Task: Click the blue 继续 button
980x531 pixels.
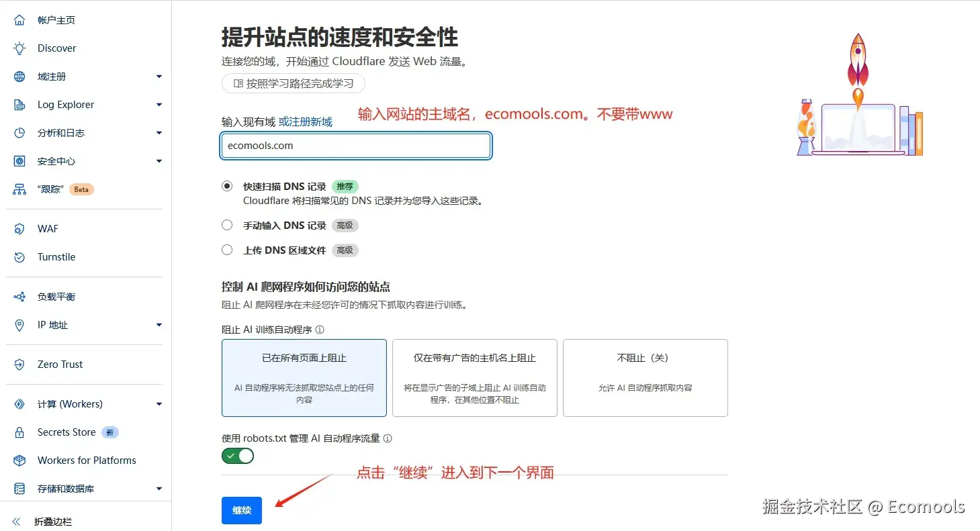Action: click(242, 510)
